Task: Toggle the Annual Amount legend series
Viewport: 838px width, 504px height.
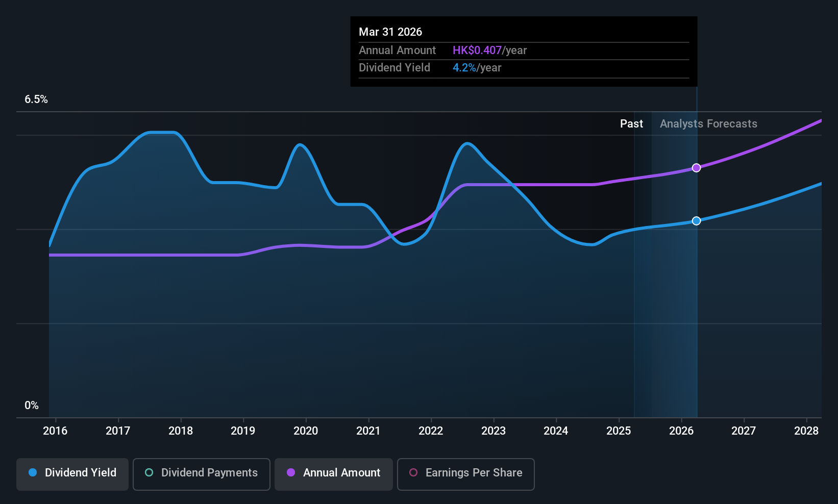Action: [334, 474]
